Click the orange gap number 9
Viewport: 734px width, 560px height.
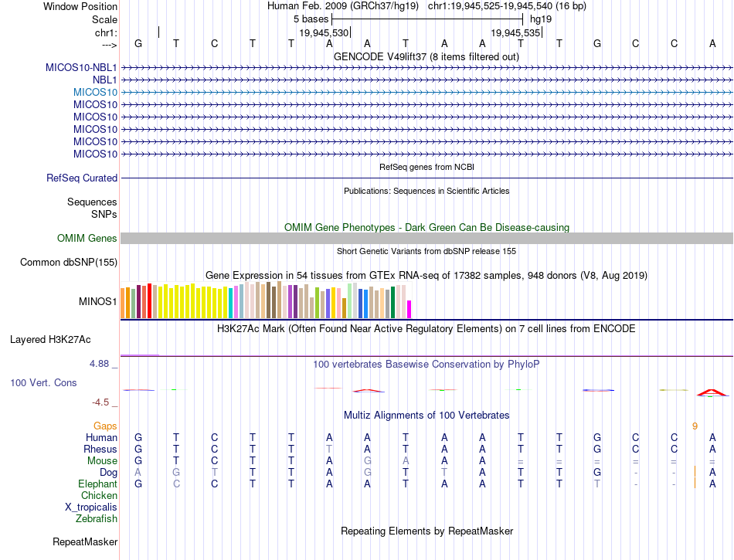695,426
